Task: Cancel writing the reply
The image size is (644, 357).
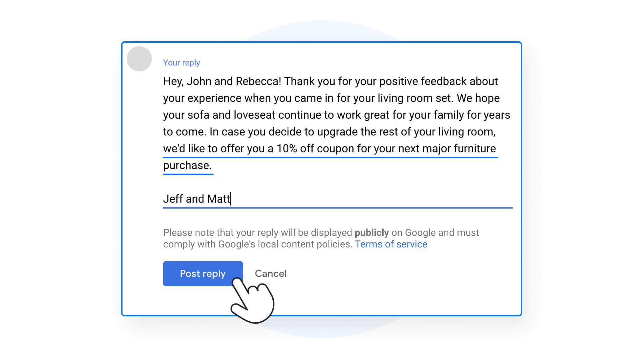Action: (x=271, y=274)
